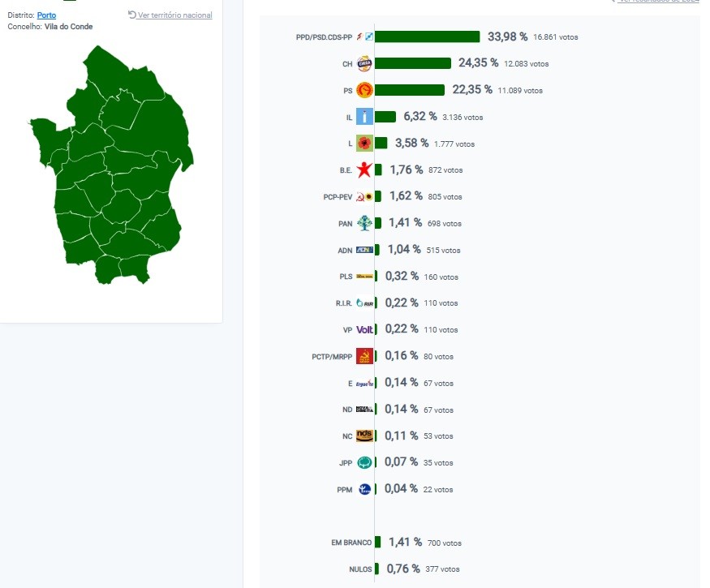The image size is (710, 588).
Task: Click the Livre poppy logo
Action: click(x=364, y=144)
